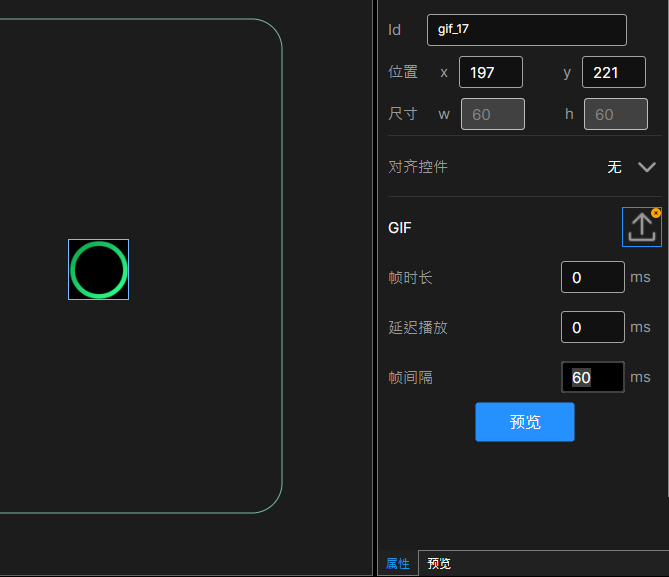Click the disabled height field 60
669x577 pixels.
click(x=616, y=114)
